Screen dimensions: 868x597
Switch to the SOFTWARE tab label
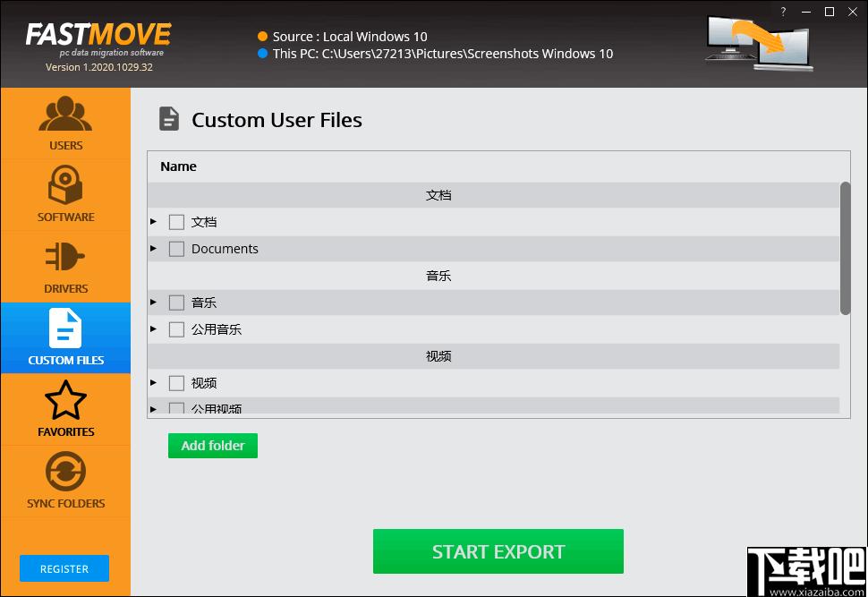coord(66,217)
